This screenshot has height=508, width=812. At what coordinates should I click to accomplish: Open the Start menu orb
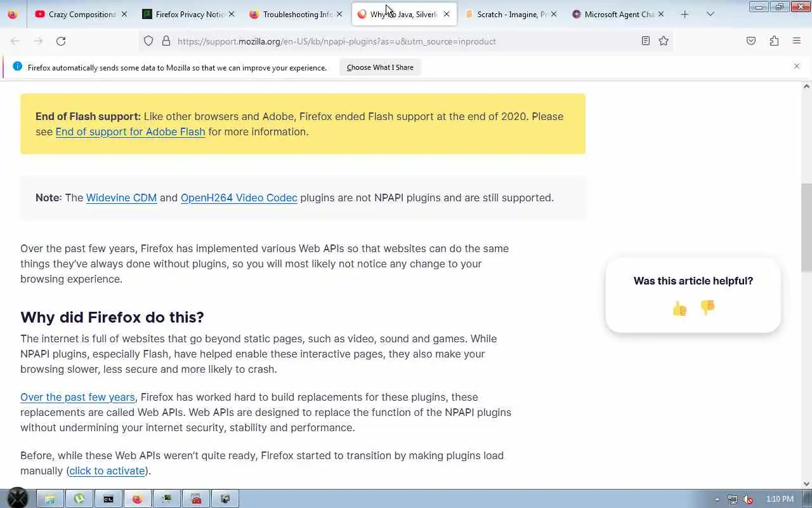17,498
